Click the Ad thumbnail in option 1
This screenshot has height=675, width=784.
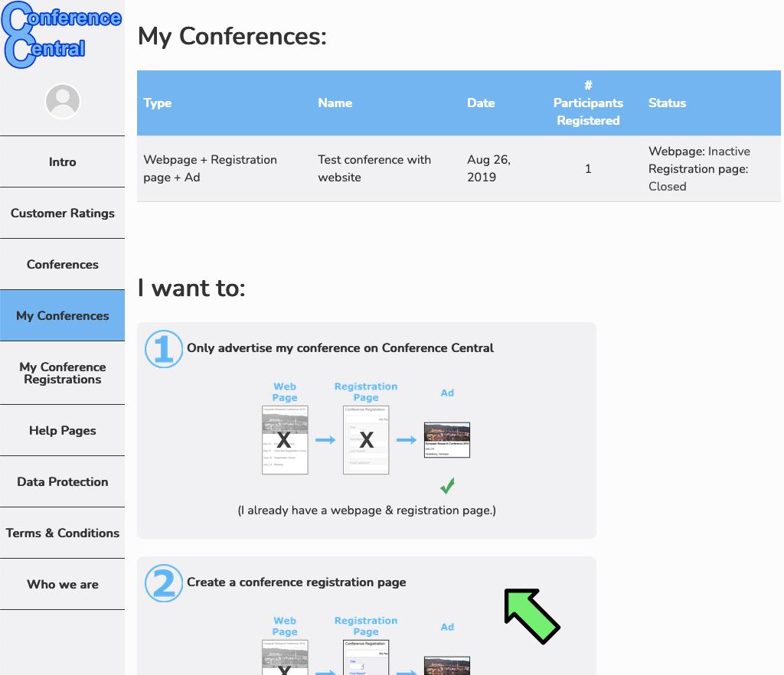[447, 440]
